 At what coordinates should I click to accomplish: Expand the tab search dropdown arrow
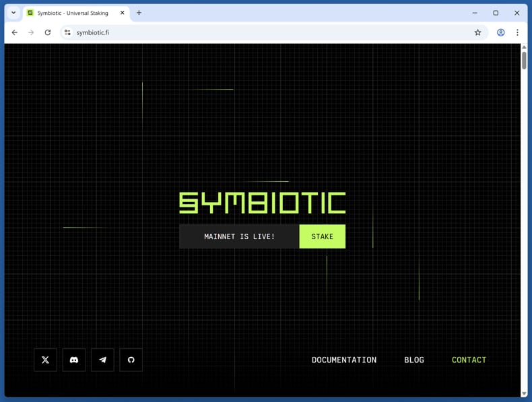(13, 13)
